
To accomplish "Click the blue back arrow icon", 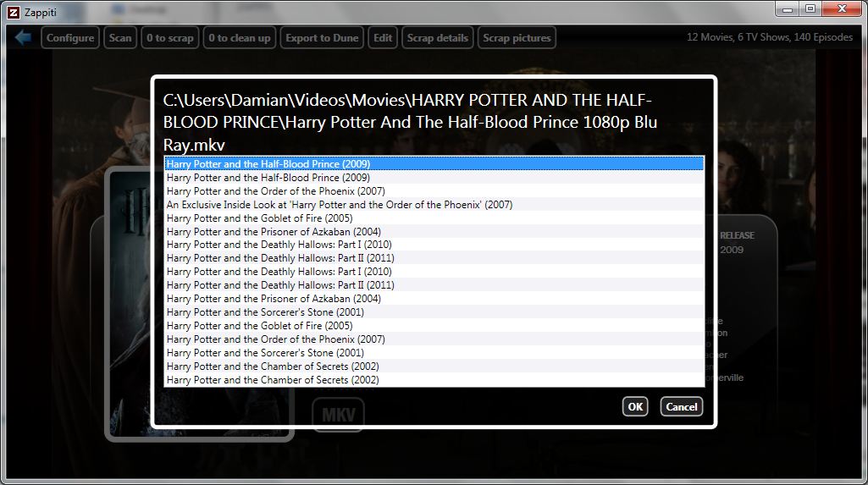I will tap(23, 37).
